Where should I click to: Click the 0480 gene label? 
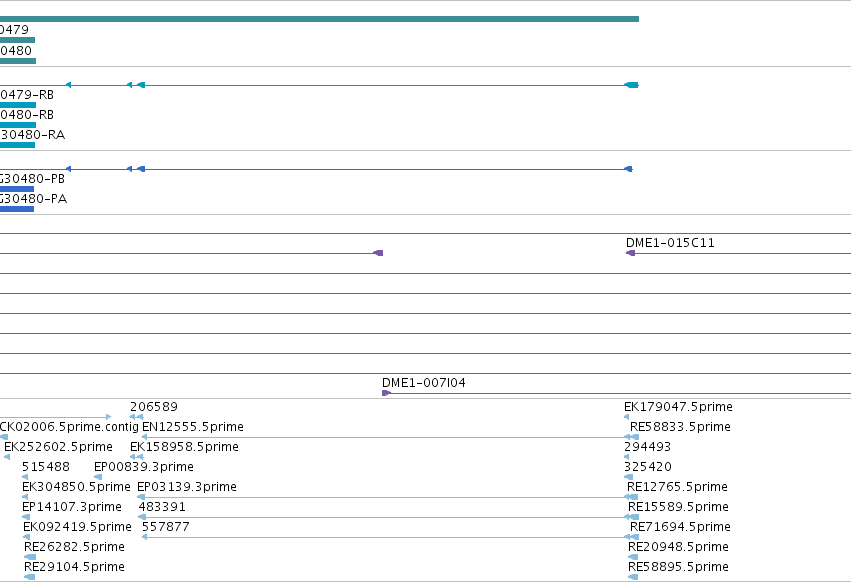point(16,51)
